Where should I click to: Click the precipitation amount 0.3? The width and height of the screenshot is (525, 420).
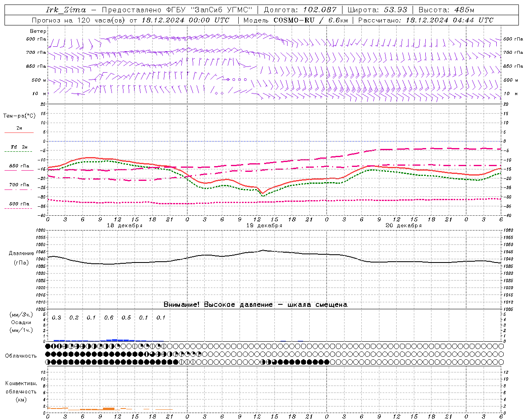coord(57,318)
